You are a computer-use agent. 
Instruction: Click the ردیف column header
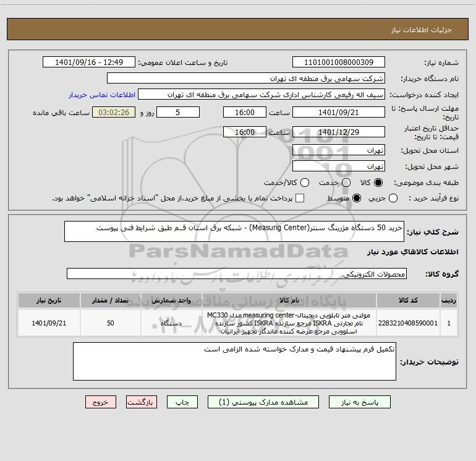(x=449, y=301)
